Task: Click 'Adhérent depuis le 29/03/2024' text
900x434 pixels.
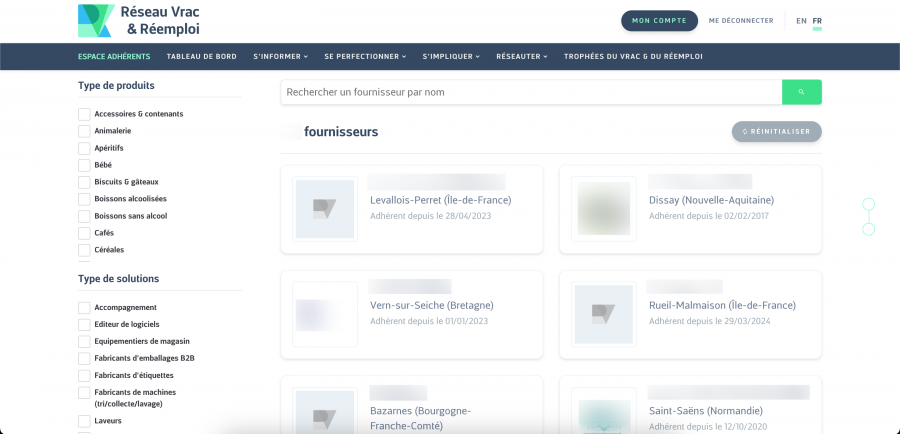Action: pos(709,321)
